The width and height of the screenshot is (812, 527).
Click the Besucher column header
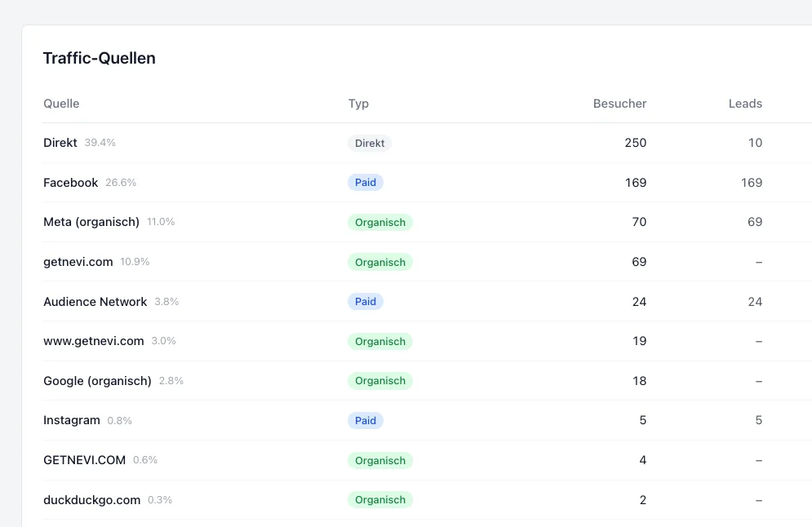pos(619,104)
